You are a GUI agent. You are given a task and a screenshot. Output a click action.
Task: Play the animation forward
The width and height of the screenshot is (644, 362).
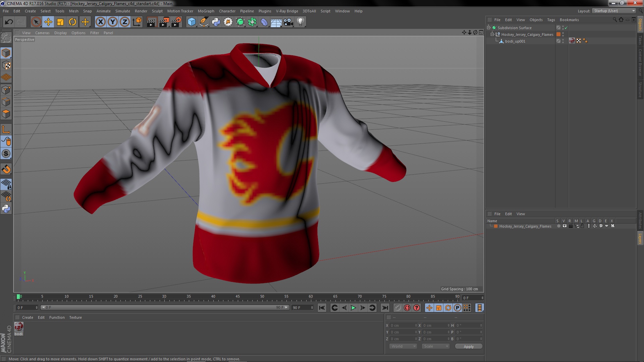pos(353,308)
